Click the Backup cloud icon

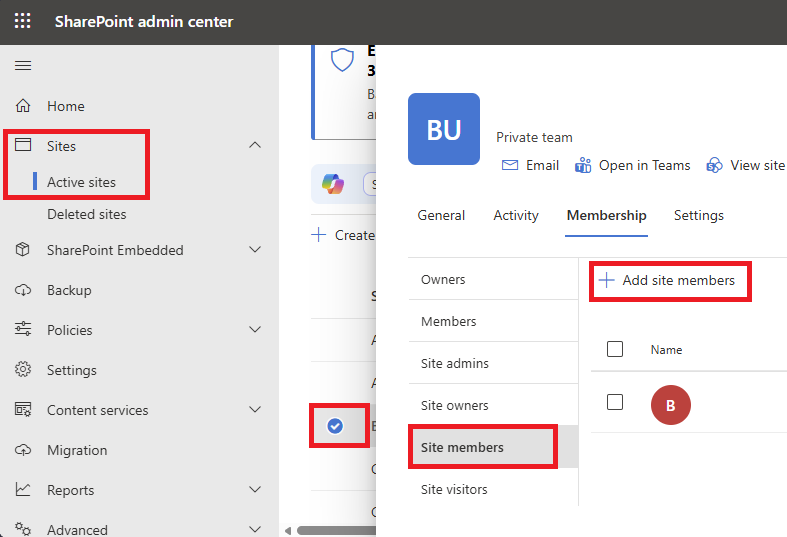23,290
